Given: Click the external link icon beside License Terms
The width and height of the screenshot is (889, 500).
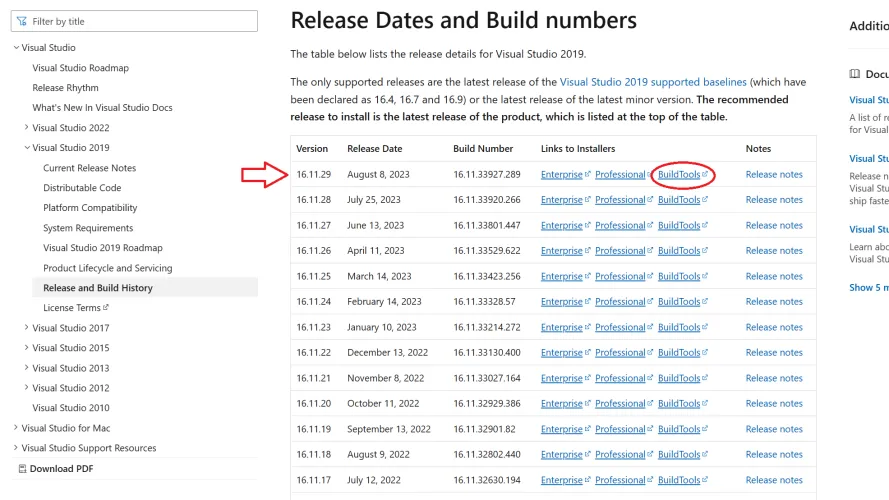Looking at the screenshot, I should 106,308.
